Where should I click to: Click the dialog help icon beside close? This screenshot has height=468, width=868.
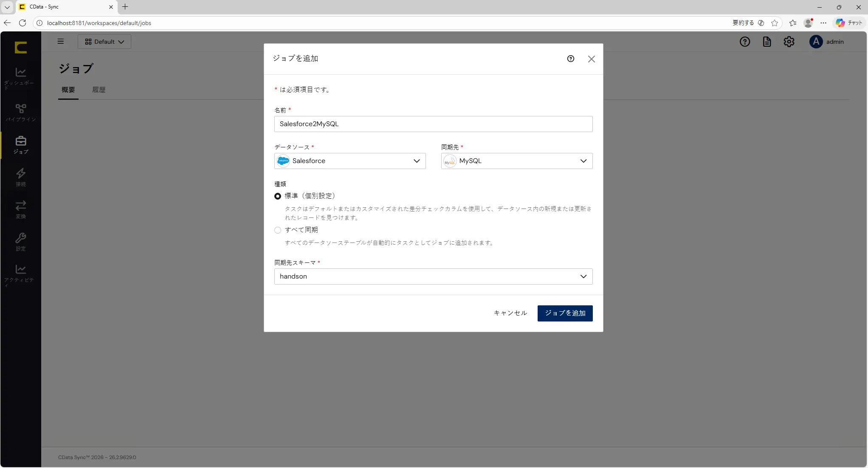point(571,59)
